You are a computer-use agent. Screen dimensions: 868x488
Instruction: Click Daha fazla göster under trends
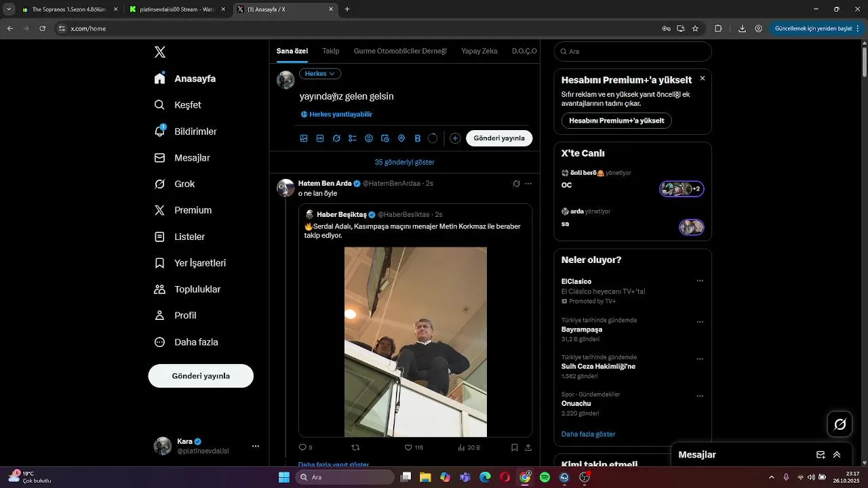(589, 434)
